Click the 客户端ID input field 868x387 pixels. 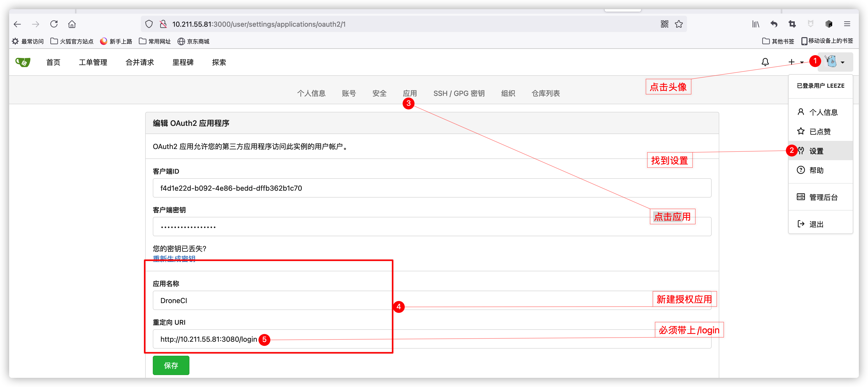[337, 188]
